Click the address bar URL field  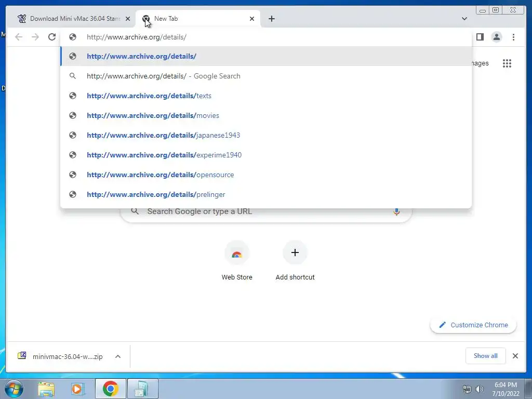point(267,37)
